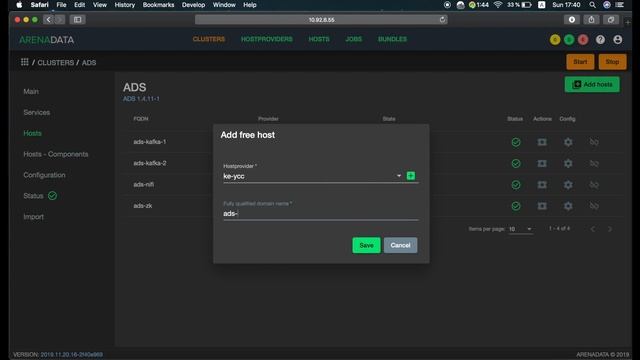Click the status check icon for ads-kafka-1
Viewport: 640px width, 360px height.
tap(516, 142)
